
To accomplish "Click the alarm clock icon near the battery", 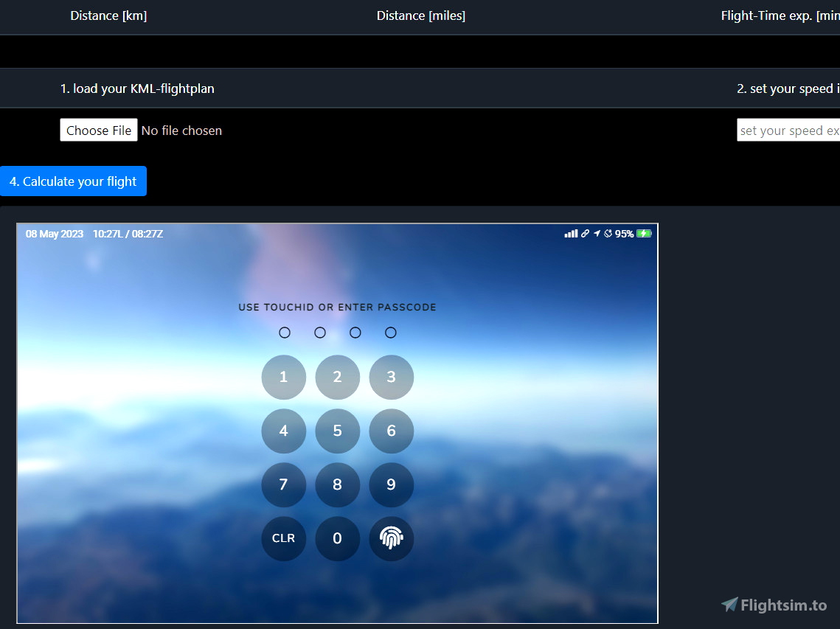I will pos(608,234).
